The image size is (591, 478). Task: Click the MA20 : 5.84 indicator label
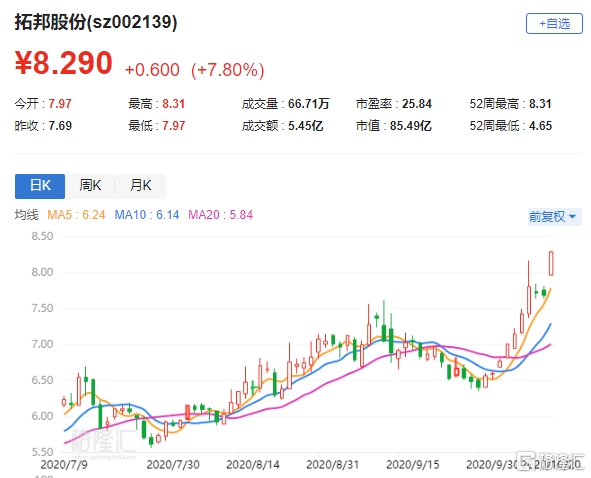(x=220, y=215)
